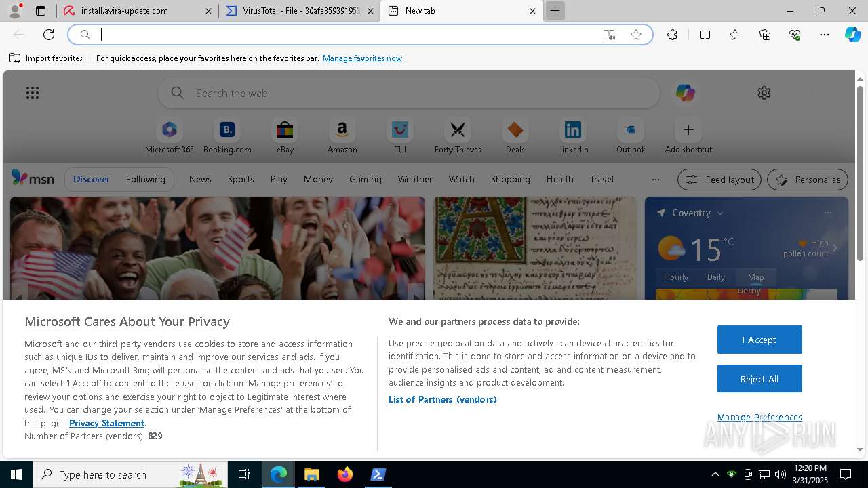Open the Outlook shortcut

coord(631,136)
